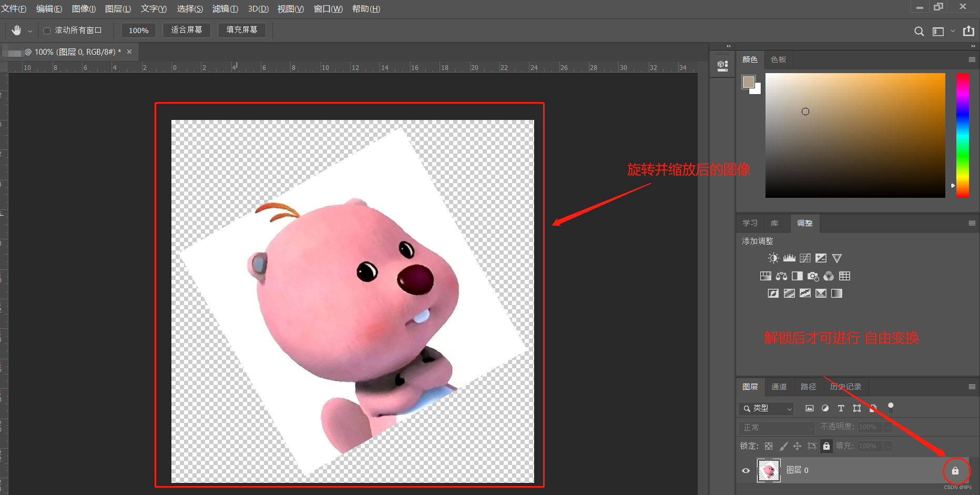Add an Exposure adjustment (+/- icon)

pyautogui.click(x=821, y=258)
